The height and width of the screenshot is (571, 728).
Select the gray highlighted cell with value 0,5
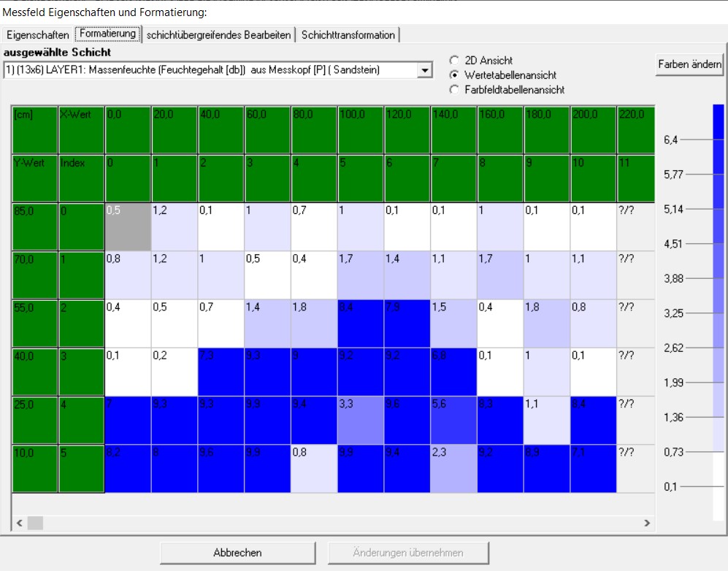pos(128,226)
